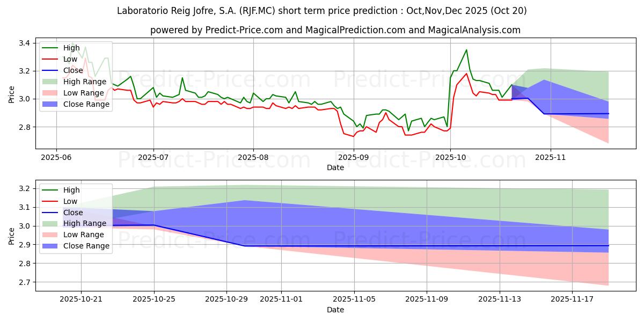This screenshot has height=322, width=644.
Task: Click the 2025-11 date tick on top chart
Action: (x=551, y=158)
